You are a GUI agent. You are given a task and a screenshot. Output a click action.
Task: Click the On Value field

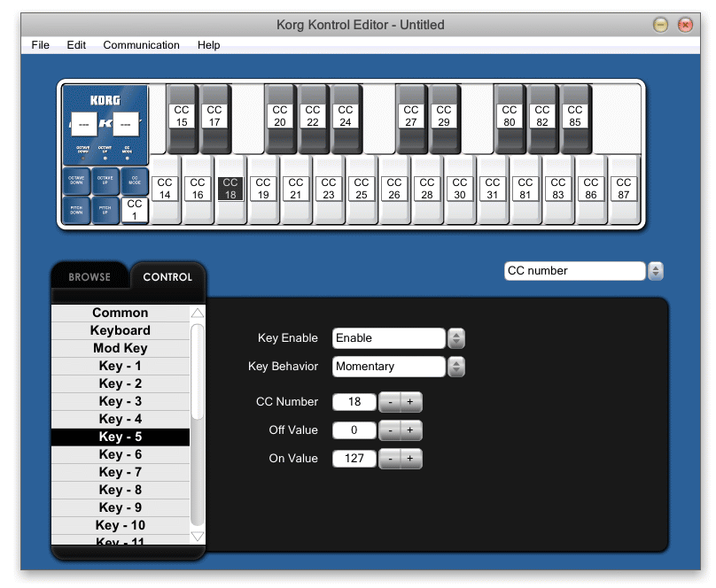tap(354, 459)
